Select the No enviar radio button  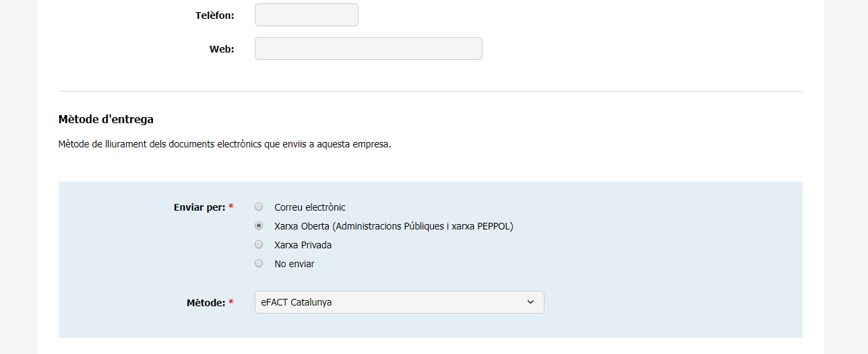[x=259, y=263]
